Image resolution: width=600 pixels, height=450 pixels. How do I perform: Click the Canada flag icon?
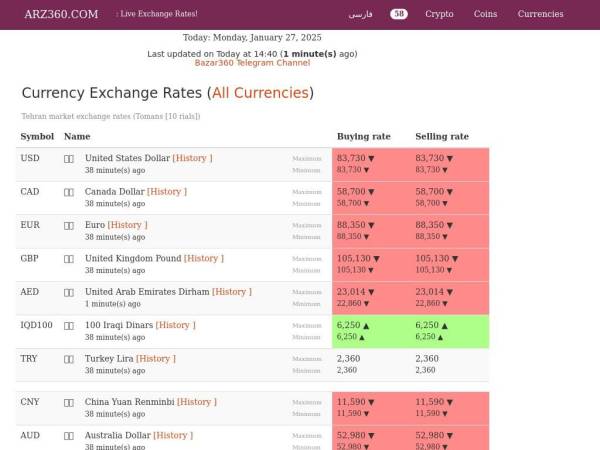point(69,192)
